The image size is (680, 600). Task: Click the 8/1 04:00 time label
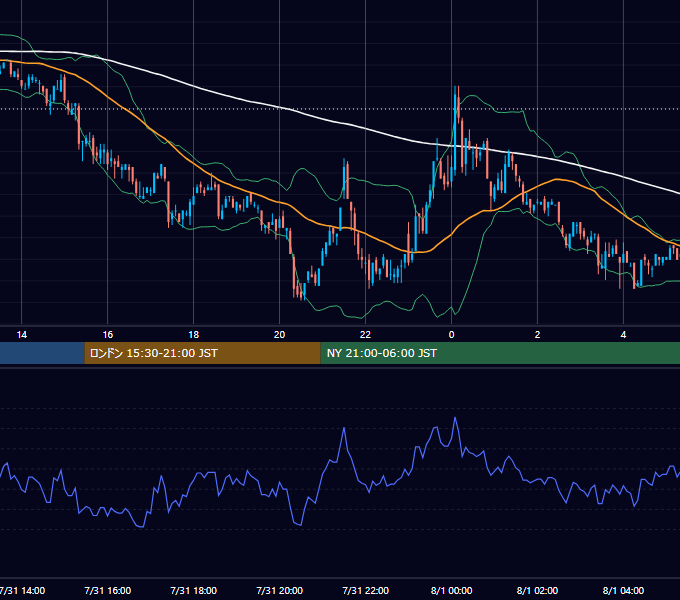623,590
